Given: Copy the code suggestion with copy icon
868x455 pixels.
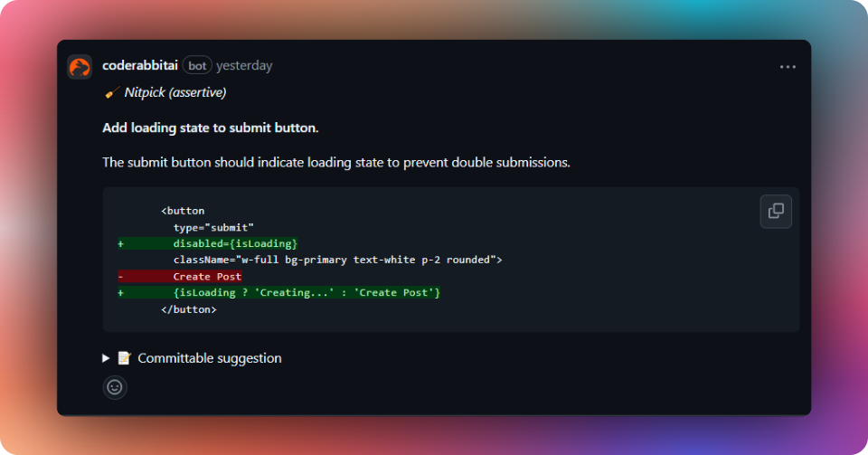Looking at the screenshot, I should tap(776, 211).
